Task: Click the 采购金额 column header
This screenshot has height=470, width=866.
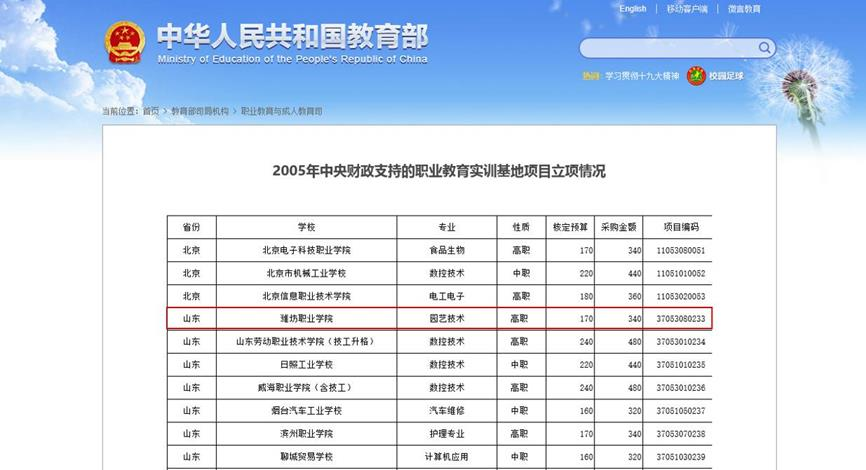Action: 619,227
